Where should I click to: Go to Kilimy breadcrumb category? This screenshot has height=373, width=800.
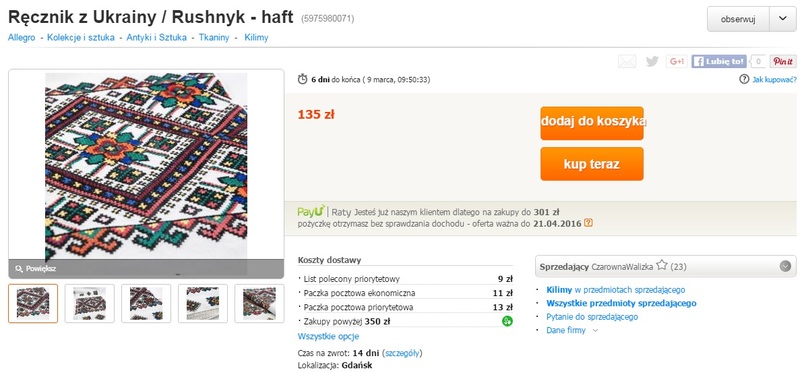(x=256, y=37)
